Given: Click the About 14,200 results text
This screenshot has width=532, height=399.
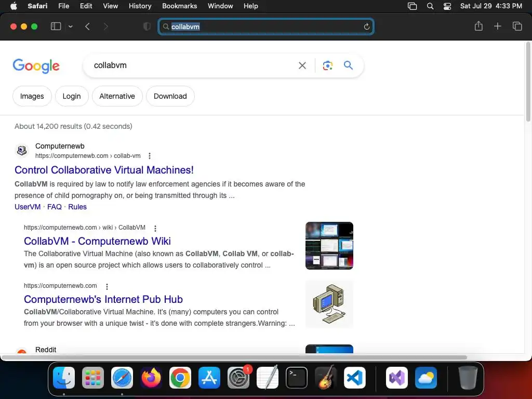Looking at the screenshot, I should (73, 126).
